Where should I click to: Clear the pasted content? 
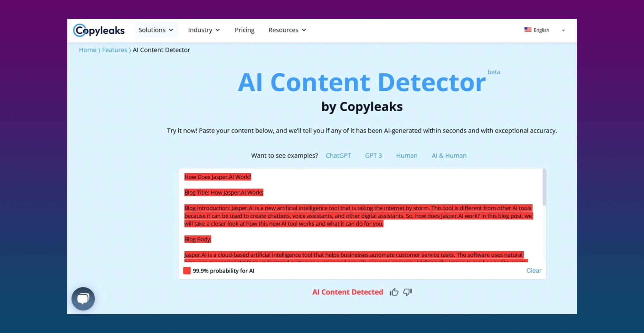[534, 271]
